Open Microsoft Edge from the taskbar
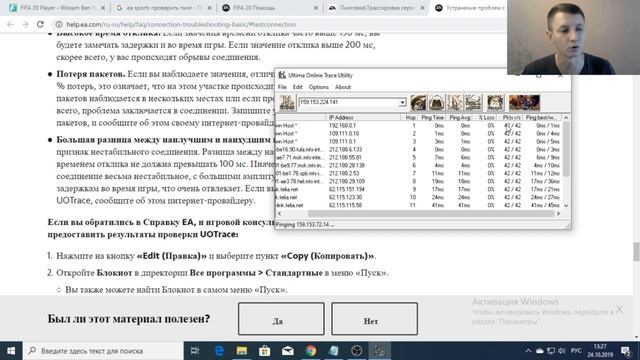This screenshot has width=640, height=360. tap(219, 351)
